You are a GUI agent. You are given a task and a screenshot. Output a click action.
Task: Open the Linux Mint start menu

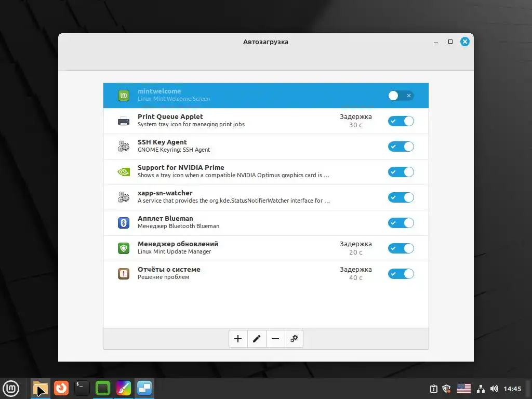[x=11, y=389]
